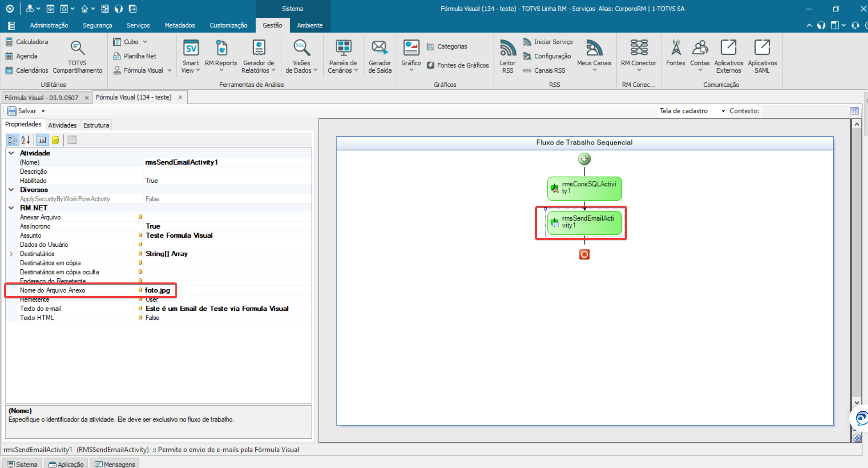Select the rmsConsSQLActivity1 workflow node

coord(584,188)
